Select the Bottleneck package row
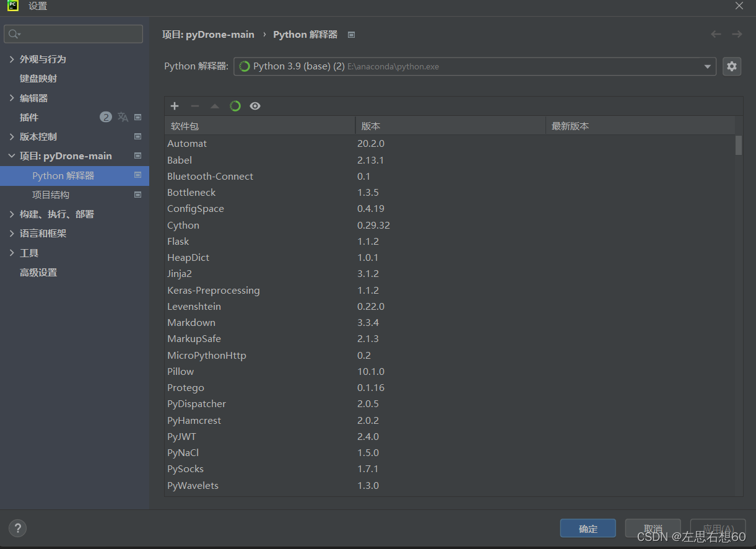This screenshot has width=756, height=549. 450,192
